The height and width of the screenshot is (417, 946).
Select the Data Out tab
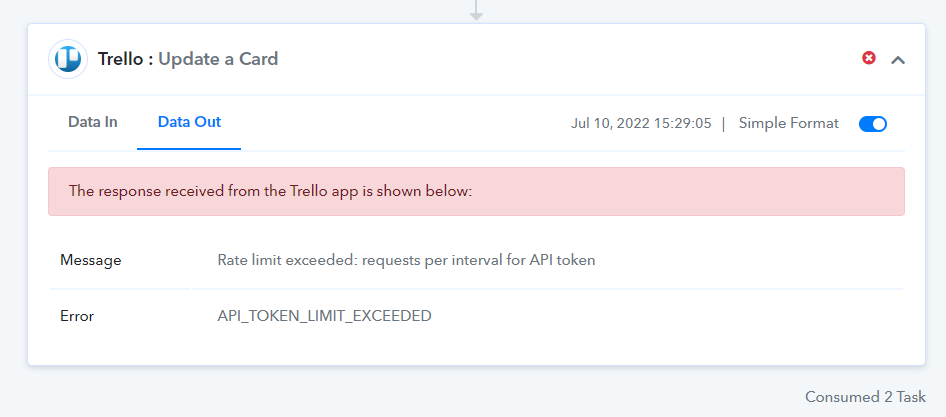(x=189, y=122)
